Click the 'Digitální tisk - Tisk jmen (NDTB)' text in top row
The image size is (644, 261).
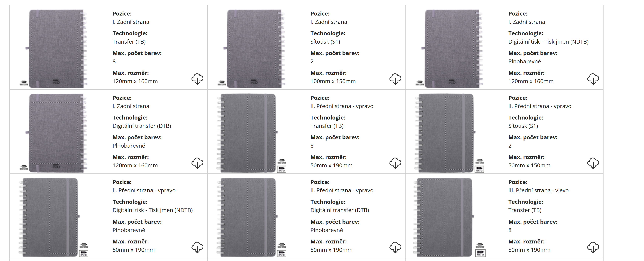548,42
